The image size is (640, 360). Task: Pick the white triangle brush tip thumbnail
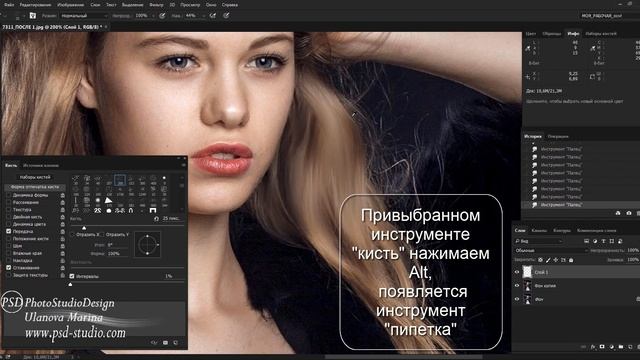click(108, 200)
